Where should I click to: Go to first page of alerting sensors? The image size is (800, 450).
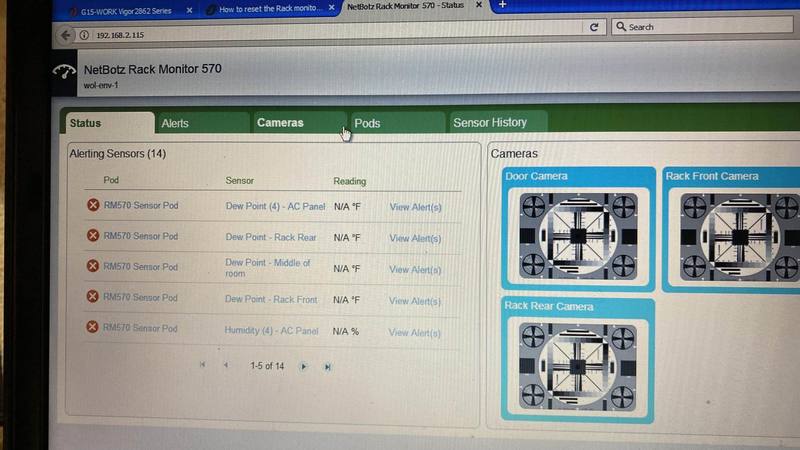tap(203, 365)
